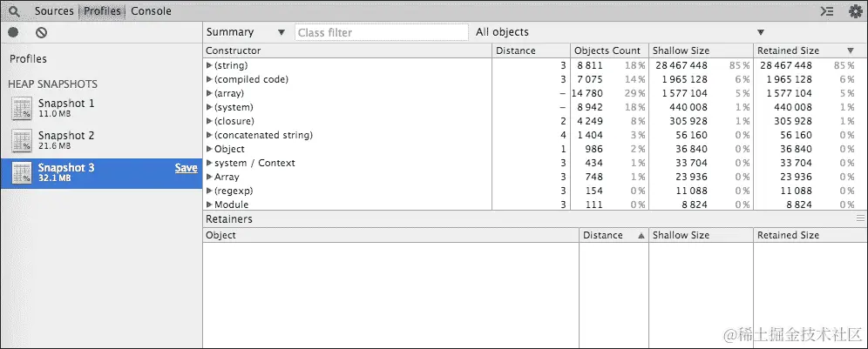Expand the (regexp) constructor row
Screen dimensions: 868x349
tap(209, 191)
